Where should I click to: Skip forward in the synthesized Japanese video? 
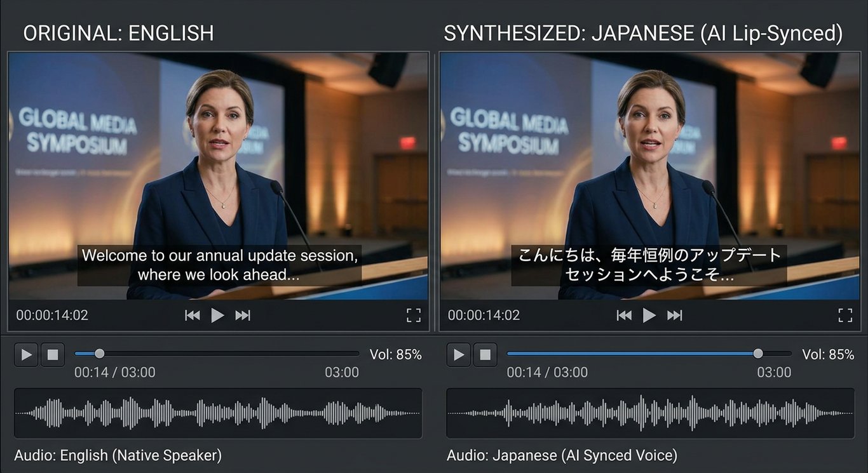pyautogui.click(x=674, y=315)
